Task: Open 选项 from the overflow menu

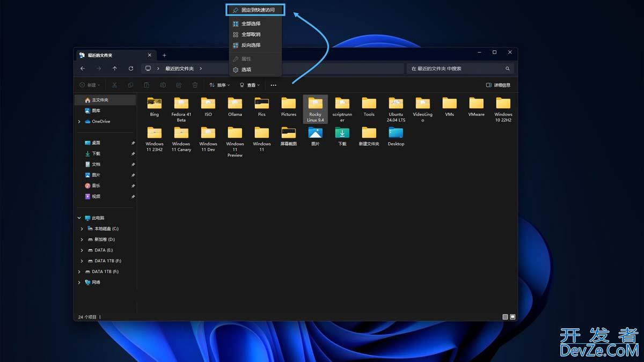Action: coord(255,70)
